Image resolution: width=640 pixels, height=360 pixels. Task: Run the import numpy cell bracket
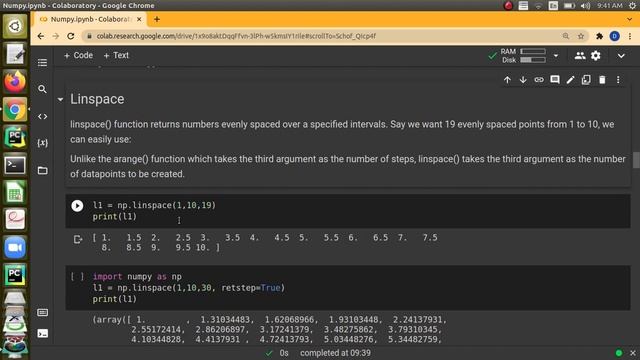pyautogui.click(x=77, y=277)
